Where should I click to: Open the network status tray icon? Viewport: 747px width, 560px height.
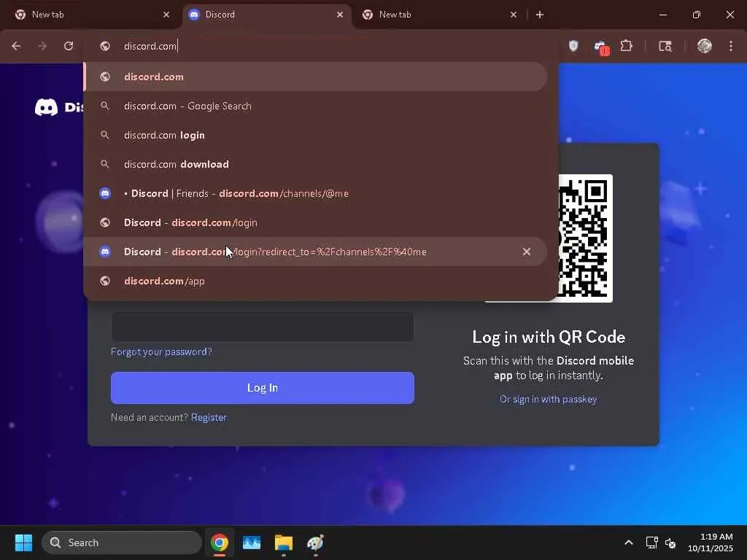[x=651, y=542]
